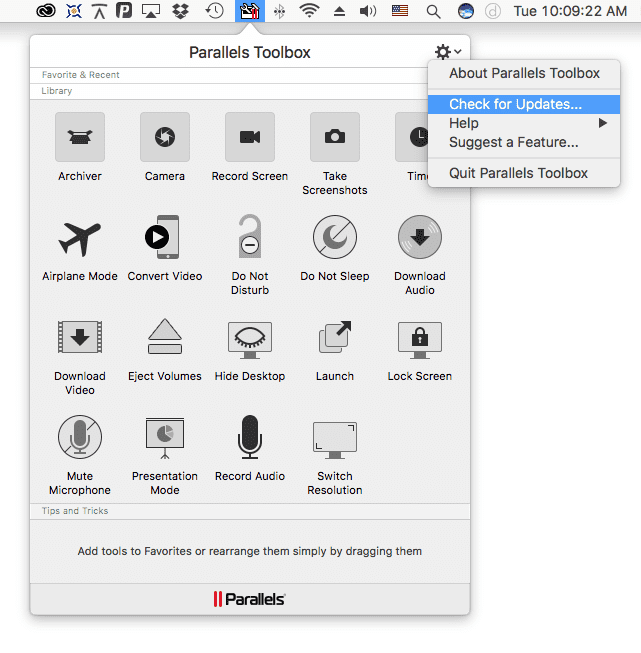641x653 pixels.
Task: Open the Take Screenshots tool
Action: click(x=335, y=137)
